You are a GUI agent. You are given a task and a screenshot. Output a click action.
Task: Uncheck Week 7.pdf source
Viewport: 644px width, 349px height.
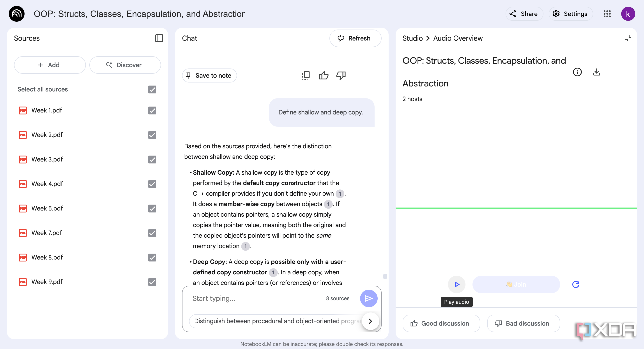coord(152,233)
